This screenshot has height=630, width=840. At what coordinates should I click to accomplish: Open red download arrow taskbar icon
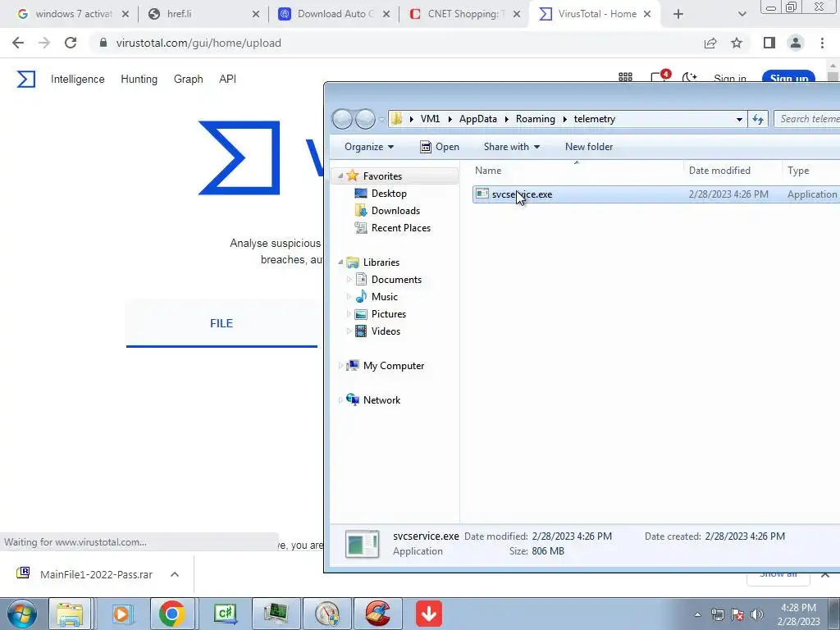428,614
